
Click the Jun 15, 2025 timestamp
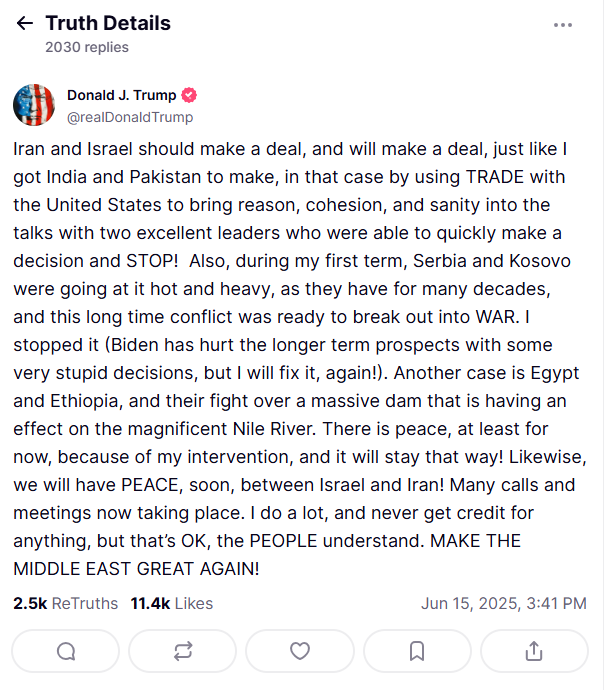[x=503, y=603]
